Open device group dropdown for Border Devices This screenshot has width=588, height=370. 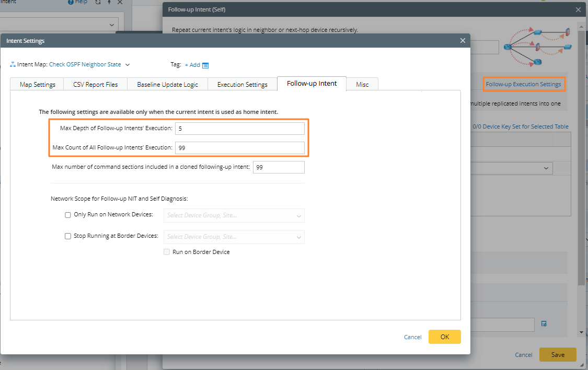[234, 237]
